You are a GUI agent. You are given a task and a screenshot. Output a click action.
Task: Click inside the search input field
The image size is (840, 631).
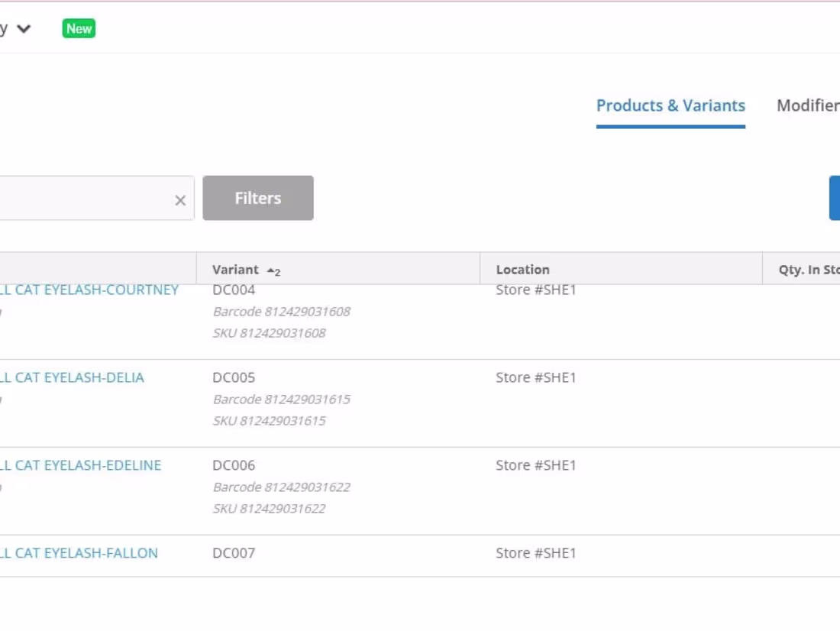point(84,198)
